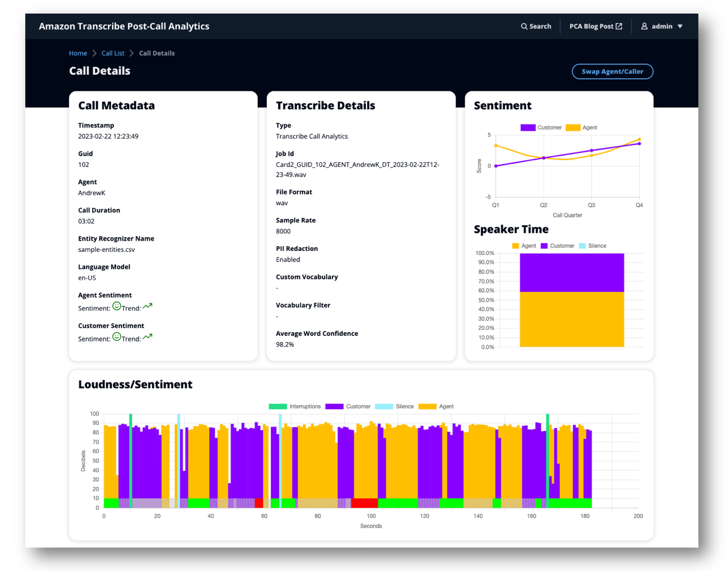Screen dimensions: 728x571
Task: Click the Call Metadata card heading
Action: (117, 106)
